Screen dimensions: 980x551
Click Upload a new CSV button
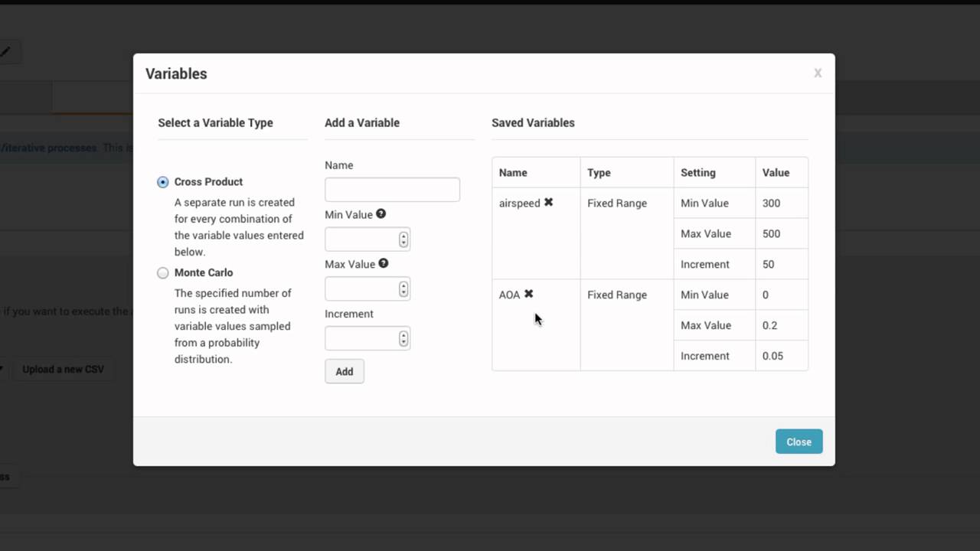pyautogui.click(x=63, y=370)
